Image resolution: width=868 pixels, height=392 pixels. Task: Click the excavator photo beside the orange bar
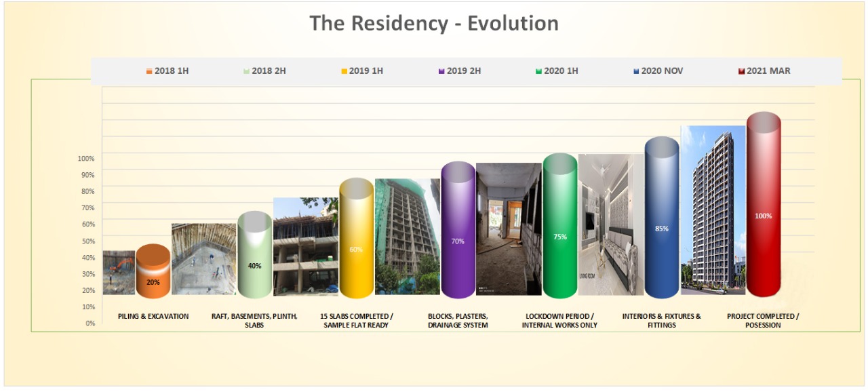119,273
